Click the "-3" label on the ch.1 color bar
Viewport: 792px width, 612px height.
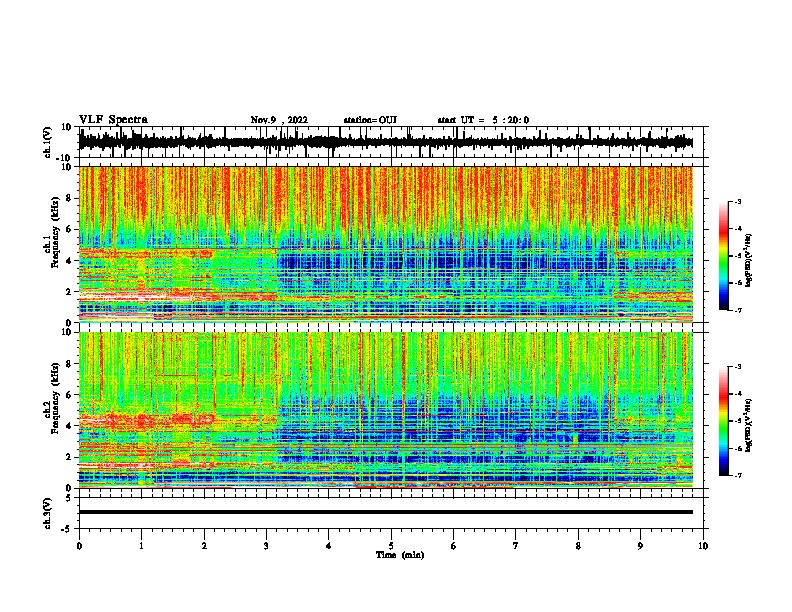pyautogui.click(x=738, y=201)
